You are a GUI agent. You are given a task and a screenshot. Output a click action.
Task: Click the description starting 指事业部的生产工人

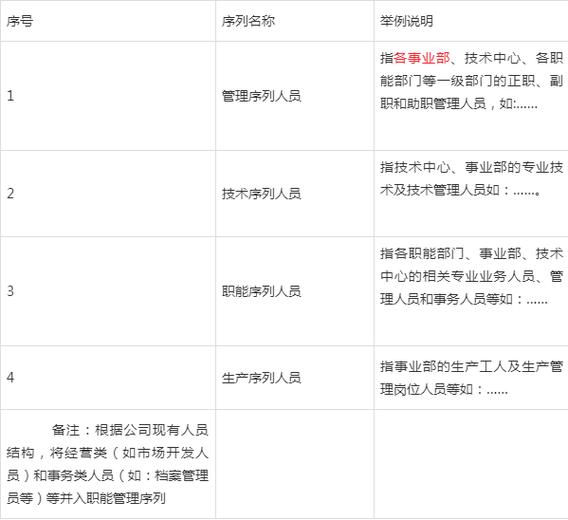pos(471,378)
